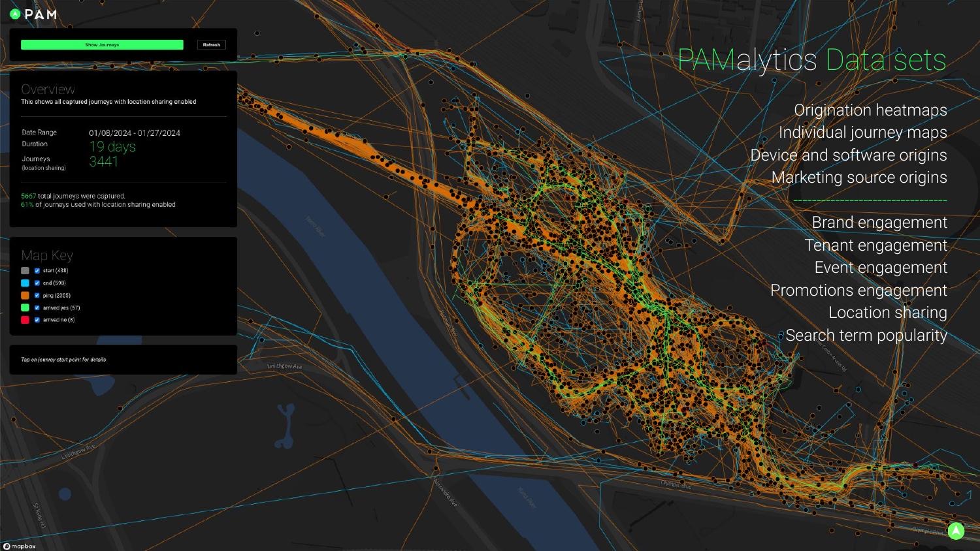Click the orange ping color swatch
The image size is (980, 551).
click(x=25, y=296)
